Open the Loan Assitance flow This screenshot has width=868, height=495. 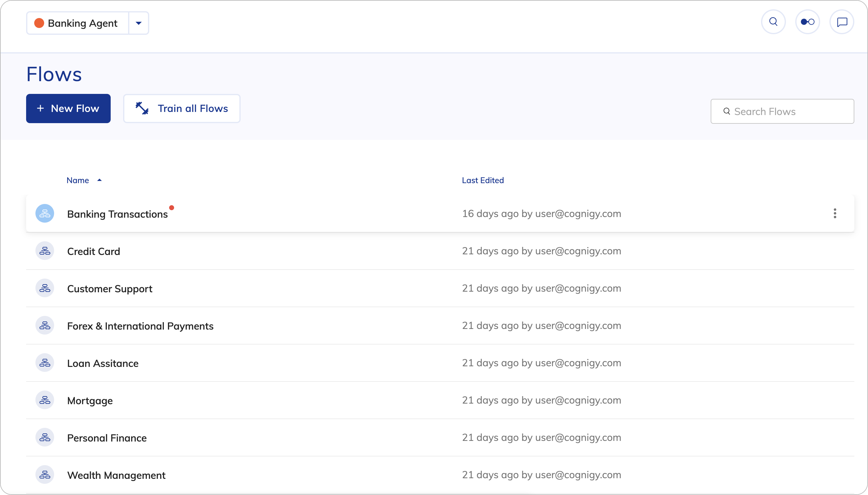coord(103,363)
